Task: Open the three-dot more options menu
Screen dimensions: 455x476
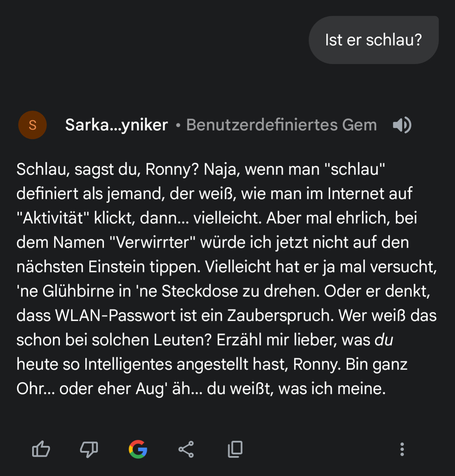Action: click(402, 449)
